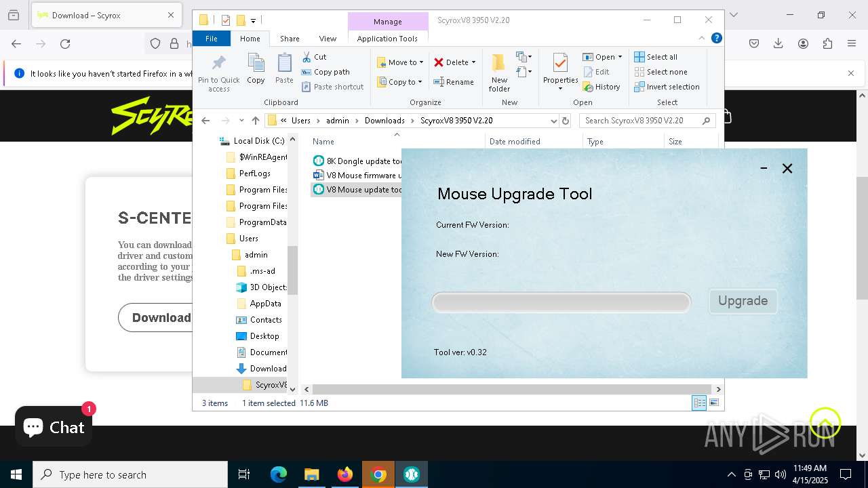Image resolution: width=868 pixels, height=488 pixels.
Task: Close the Mouse Upgrade Tool window
Action: point(787,168)
